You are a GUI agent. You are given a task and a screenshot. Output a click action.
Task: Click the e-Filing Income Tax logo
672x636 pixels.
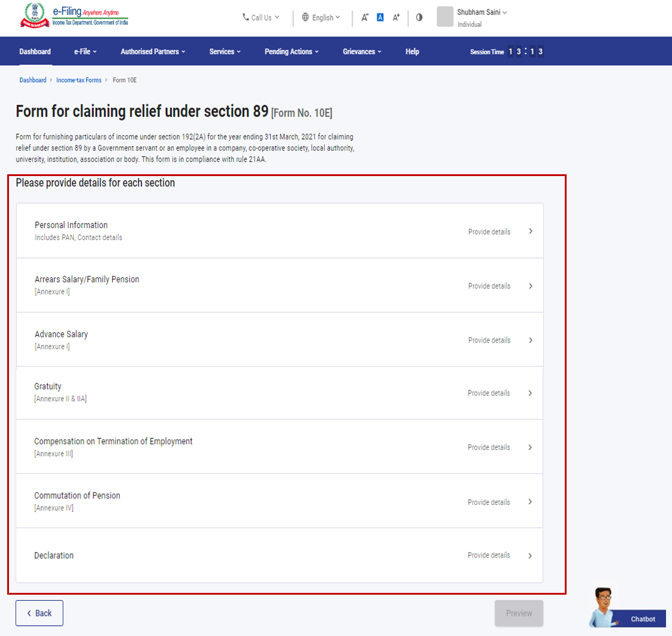72,17
